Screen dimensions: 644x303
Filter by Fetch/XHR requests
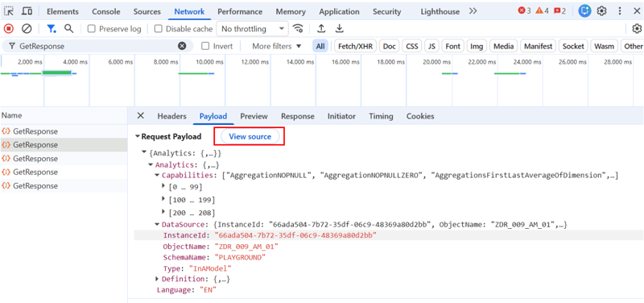(x=355, y=46)
